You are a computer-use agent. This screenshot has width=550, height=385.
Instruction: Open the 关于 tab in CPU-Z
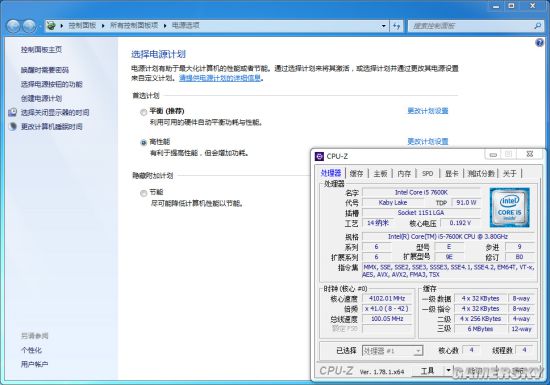pyautogui.click(x=510, y=173)
